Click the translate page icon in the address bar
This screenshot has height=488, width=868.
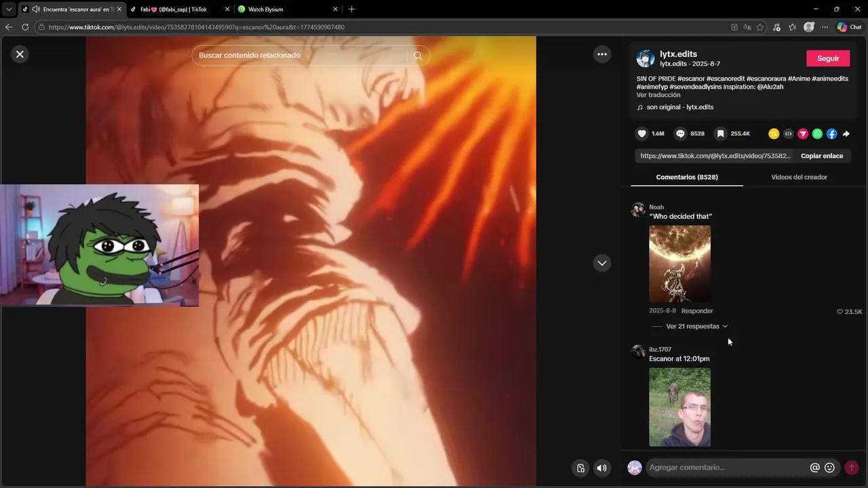pyautogui.click(x=747, y=27)
